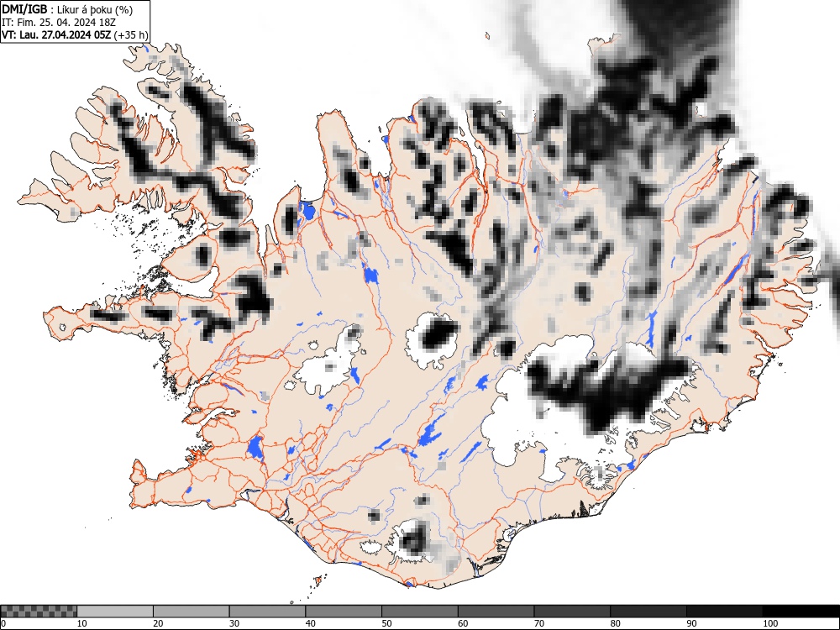This screenshot has width=840, height=630.
Task: Click the 'DMI/IGB : Líkur á þoku (%)' title text
Action: point(67,9)
